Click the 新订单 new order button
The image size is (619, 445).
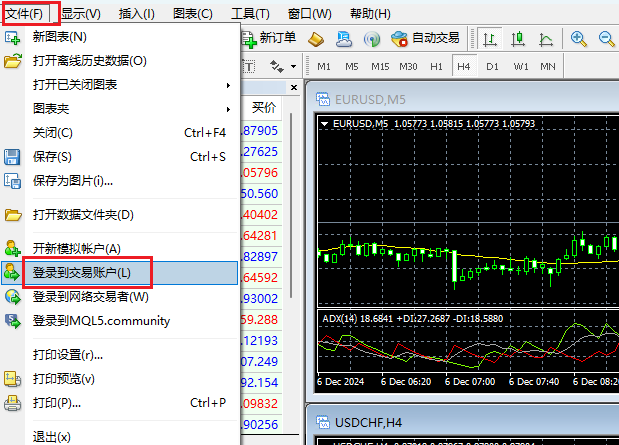coord(269,38)
